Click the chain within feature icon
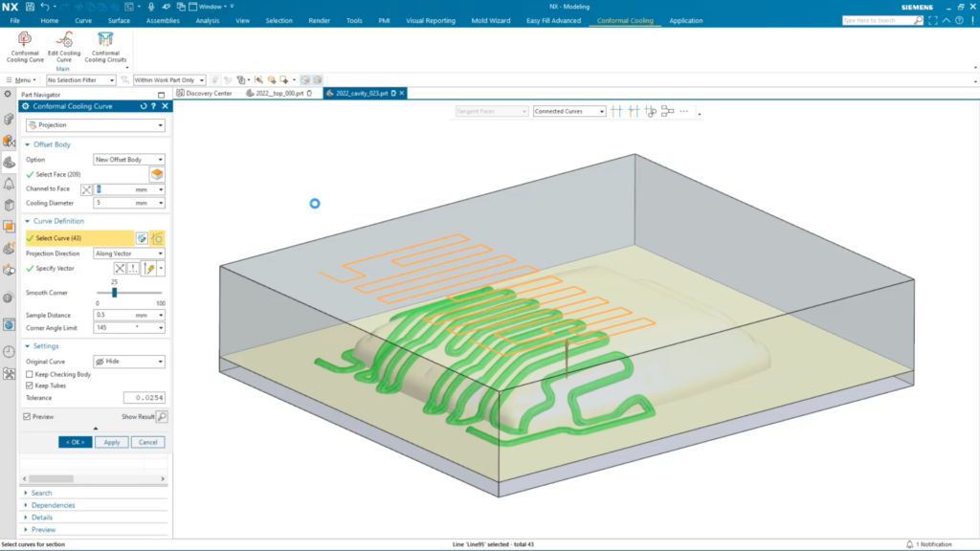The width and height of the screenshot is (980, 551). tap(651, 111)
